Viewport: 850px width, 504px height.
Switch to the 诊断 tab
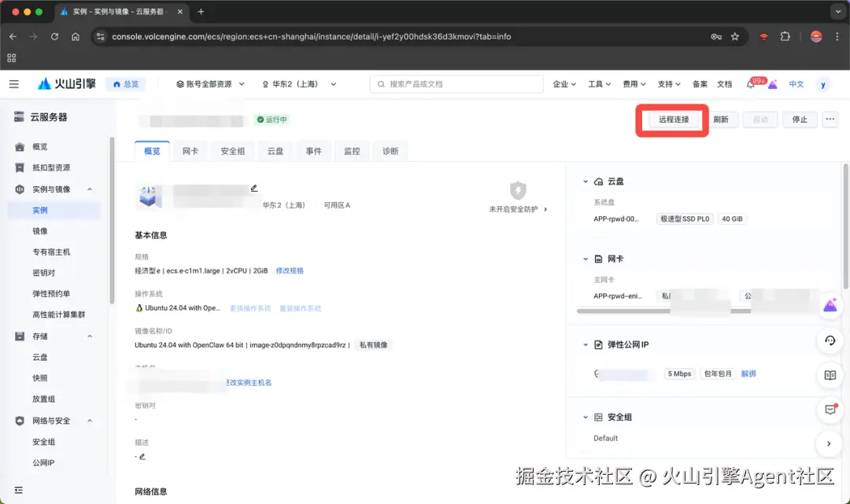(x=390, y=151)
